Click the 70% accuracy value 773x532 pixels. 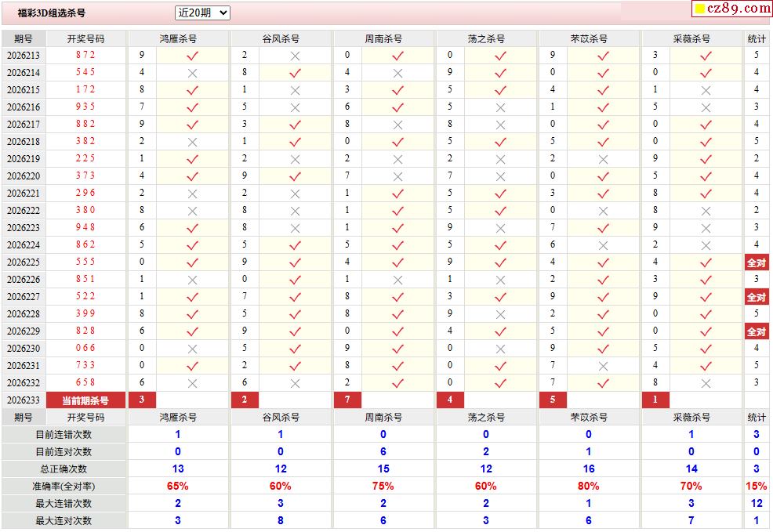[x=691, y=487]
